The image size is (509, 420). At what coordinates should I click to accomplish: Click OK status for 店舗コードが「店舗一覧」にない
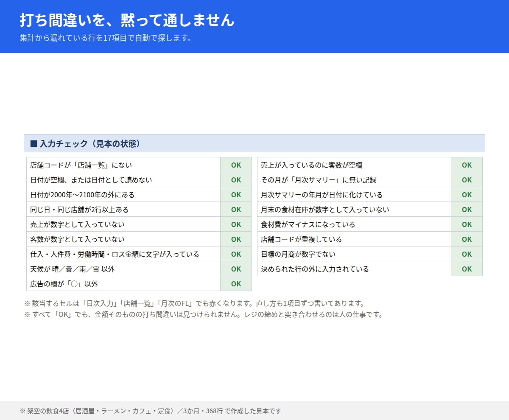pos(236,165)
